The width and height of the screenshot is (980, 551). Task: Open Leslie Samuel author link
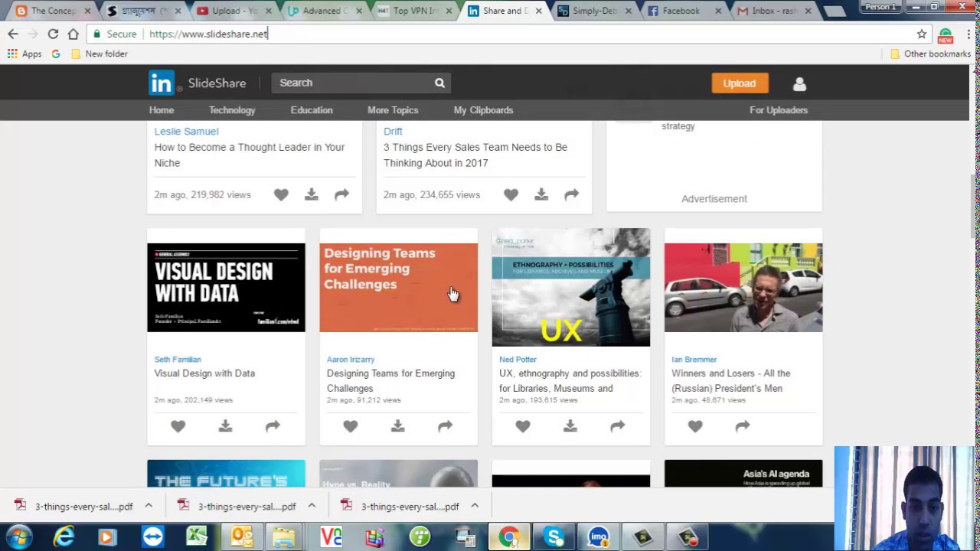point(186,132)
